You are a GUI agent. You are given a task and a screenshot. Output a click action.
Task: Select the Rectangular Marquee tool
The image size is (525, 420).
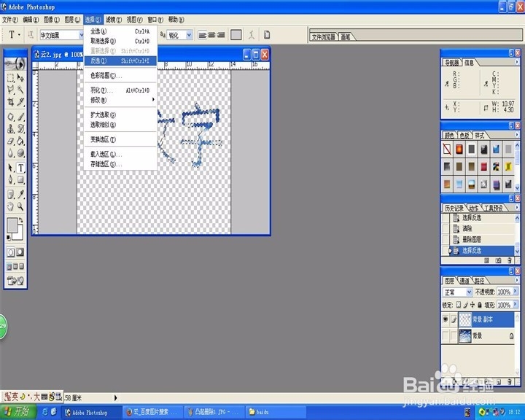(x=11, y=78)
